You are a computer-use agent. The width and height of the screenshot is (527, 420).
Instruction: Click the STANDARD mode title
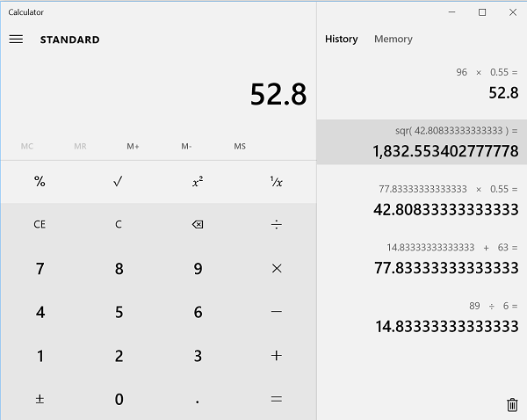(69, 40)
